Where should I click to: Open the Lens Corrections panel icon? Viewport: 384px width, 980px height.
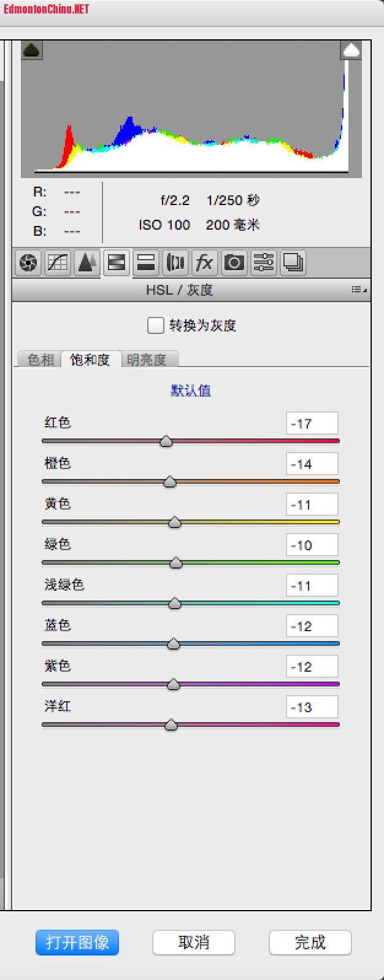tap(175, 263)
